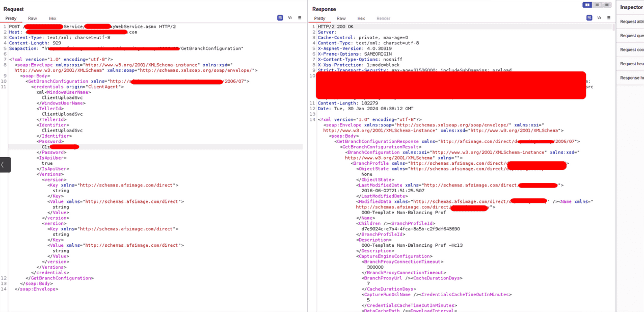644x312 pixels.
Task: Open the Response Render tab
Action: tap(383, 18)
